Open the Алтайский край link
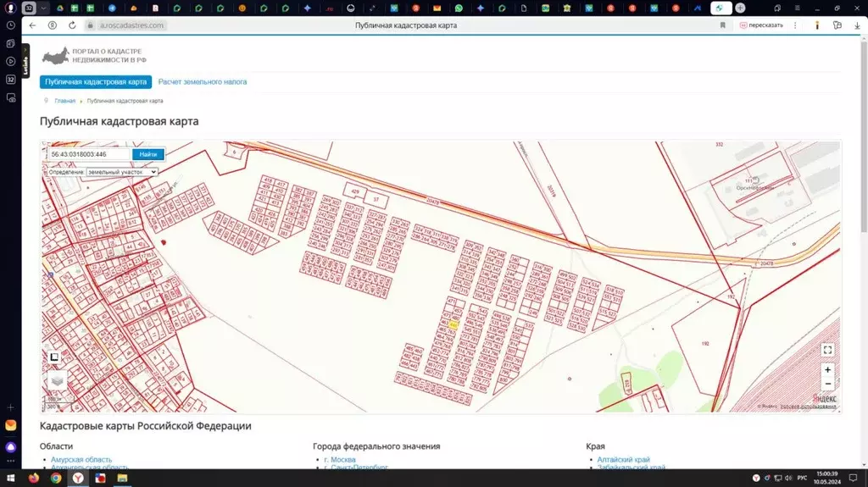 [x=623, y=459]
